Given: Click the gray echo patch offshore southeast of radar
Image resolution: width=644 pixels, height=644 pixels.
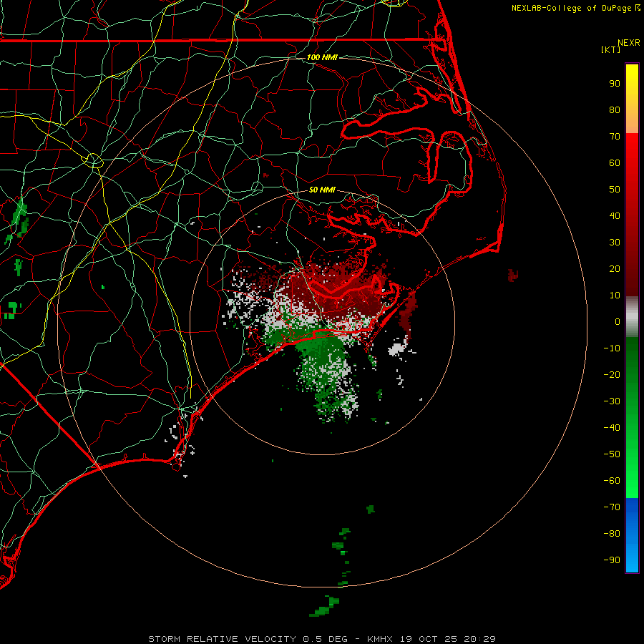Looking at the screenshot, I should (x=398, y=348).
